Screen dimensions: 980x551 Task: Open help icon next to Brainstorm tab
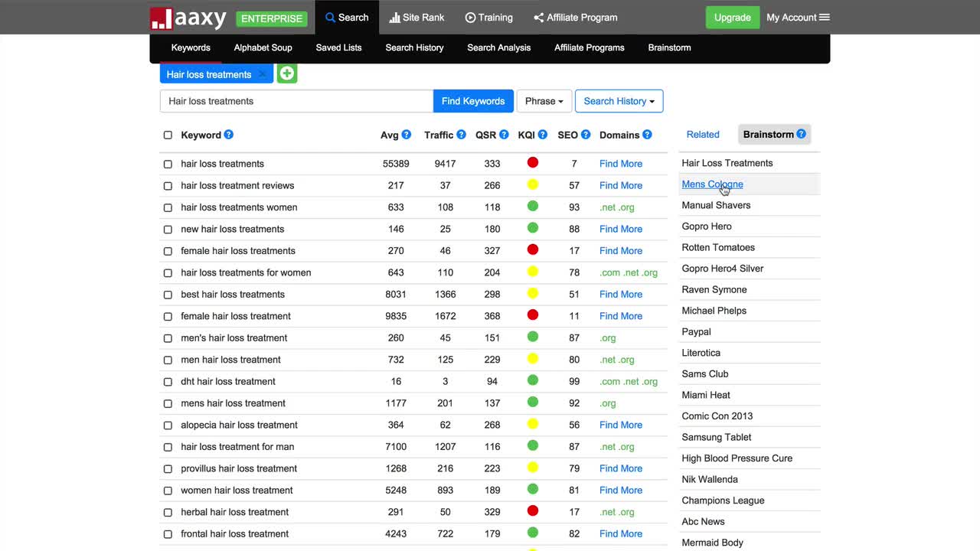(802, 134)
